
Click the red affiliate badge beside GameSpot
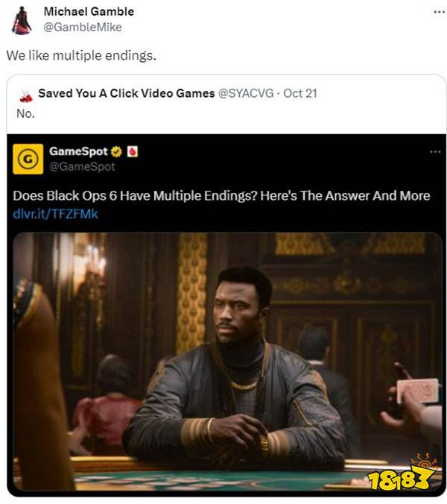click(133, 151)
